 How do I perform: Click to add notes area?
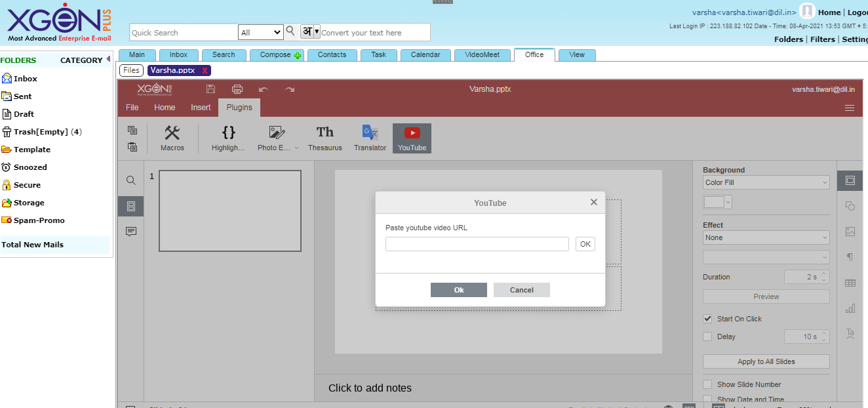pyautogui.click(x=370, y=388)
